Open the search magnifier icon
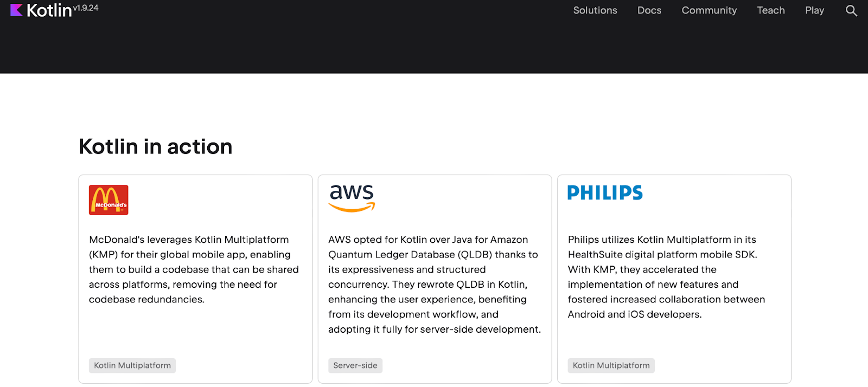Viewport: 868px width, 387px height. pyautogui.click(x=851, y=11)
